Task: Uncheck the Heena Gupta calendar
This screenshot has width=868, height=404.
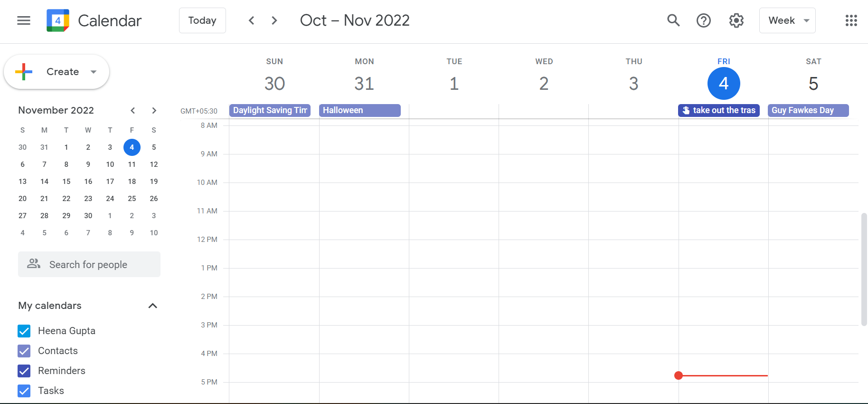Action: [24, 331]
